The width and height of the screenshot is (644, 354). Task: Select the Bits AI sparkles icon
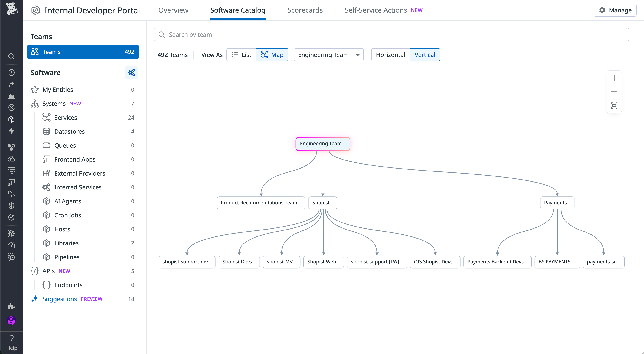pyautogui.click(x=12, y=84)
